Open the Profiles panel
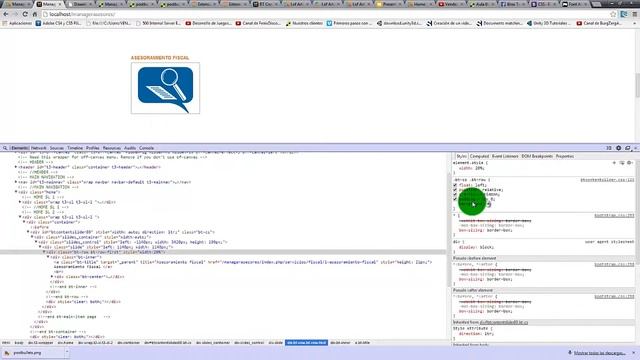Screen dimensions: 640x360 93,148
